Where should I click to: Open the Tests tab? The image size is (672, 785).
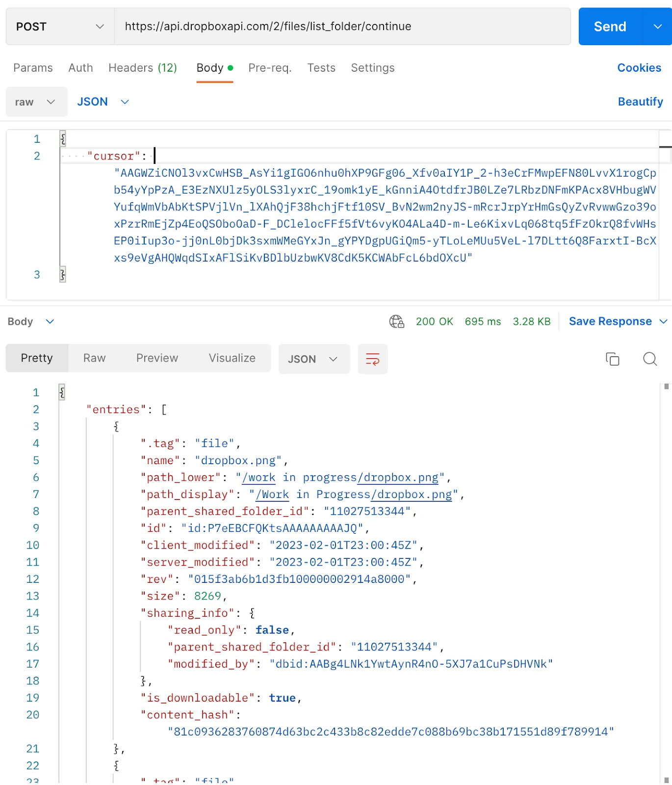click(x=321, y=68)
